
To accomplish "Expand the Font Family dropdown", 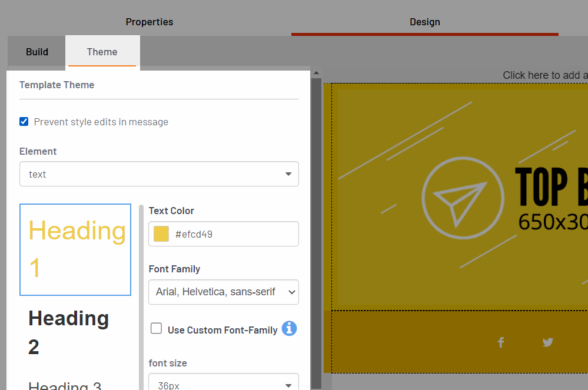I will pos(224,292).
